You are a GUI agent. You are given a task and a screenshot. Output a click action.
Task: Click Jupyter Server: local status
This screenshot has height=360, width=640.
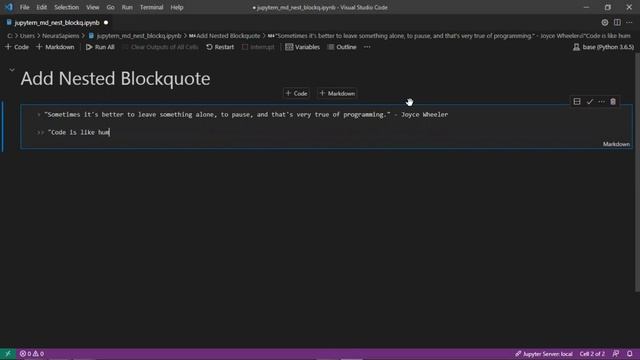(x=544, y=354)
